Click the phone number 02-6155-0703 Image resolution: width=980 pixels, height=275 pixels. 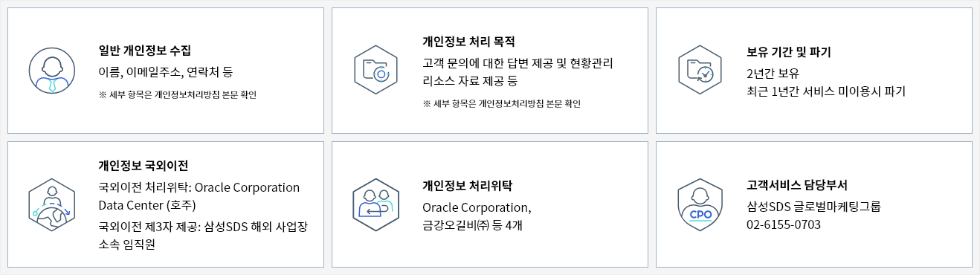coord(784,224)
